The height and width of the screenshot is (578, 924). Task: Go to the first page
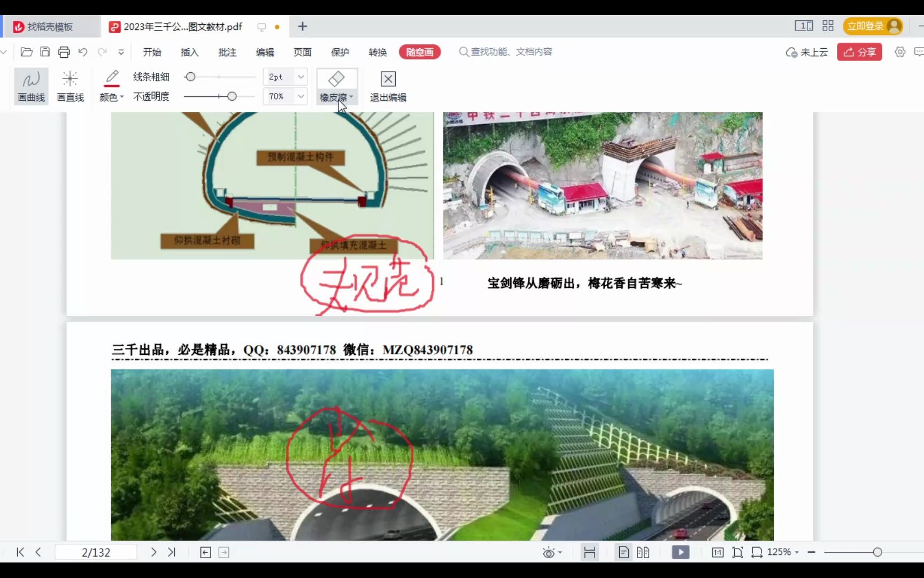pyautogui.click(x=20, y=552)
